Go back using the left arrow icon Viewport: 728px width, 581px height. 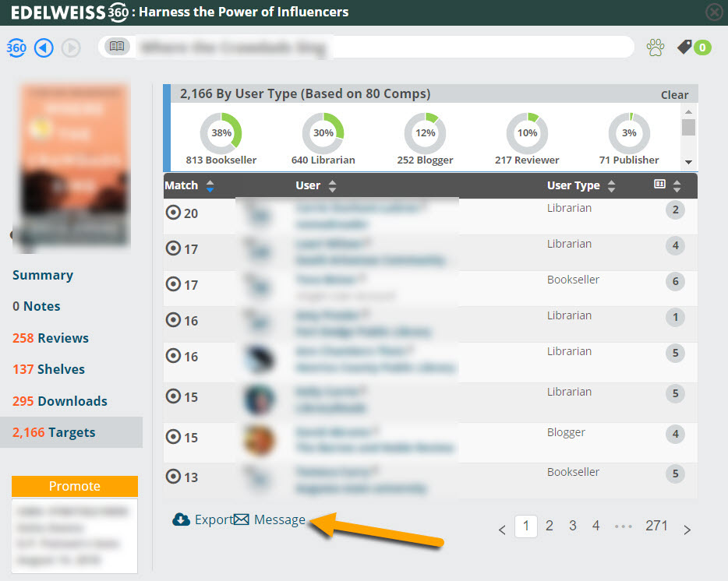[x=44, y=48]
